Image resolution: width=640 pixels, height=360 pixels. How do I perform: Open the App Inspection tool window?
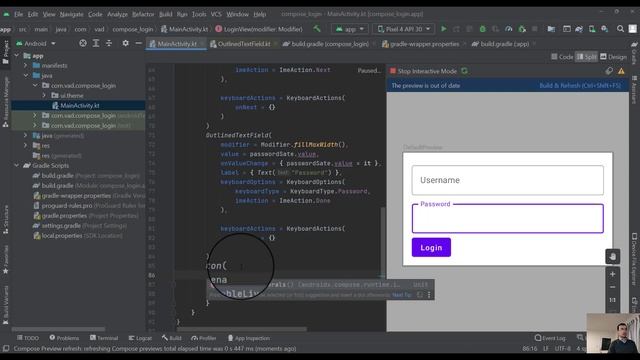click(x=248, y=338)
